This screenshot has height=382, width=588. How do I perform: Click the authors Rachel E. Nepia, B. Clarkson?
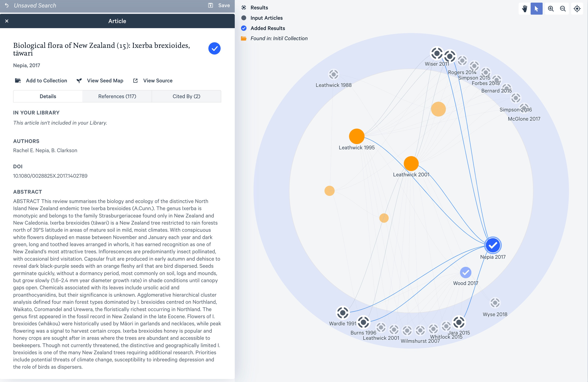45,150
